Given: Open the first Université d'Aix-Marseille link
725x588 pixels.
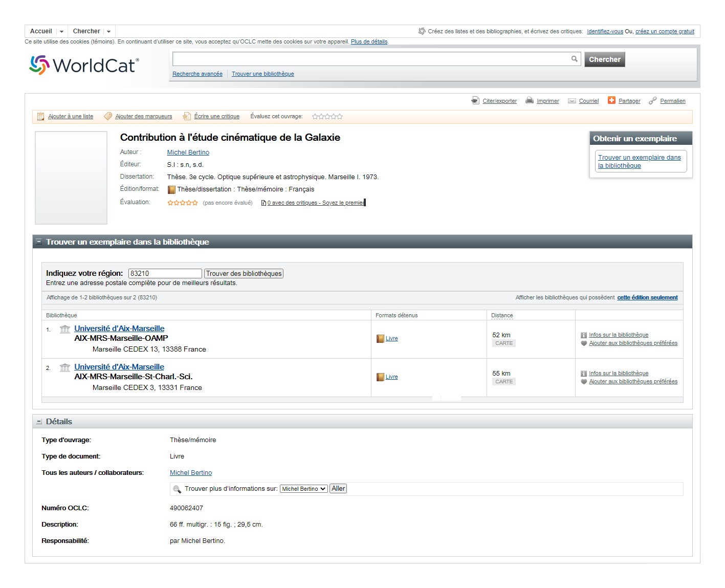Looking at the screenshot, I should (119, 329).
